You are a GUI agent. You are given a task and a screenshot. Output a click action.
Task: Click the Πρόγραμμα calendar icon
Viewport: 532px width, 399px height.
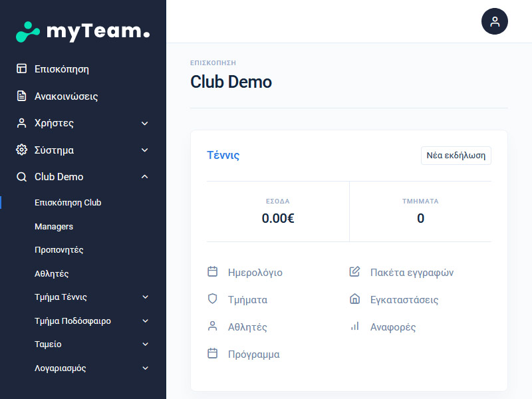(213, 354)
